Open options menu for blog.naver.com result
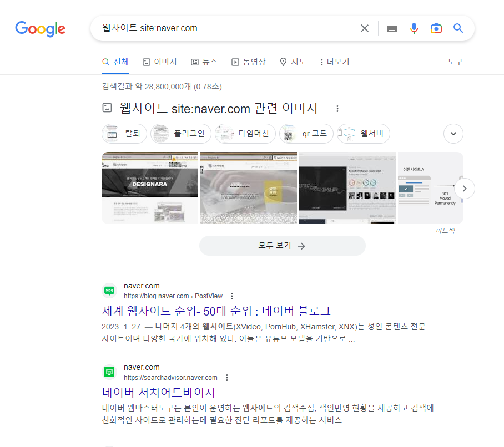The image size is (504, 447). coord(232,296)
